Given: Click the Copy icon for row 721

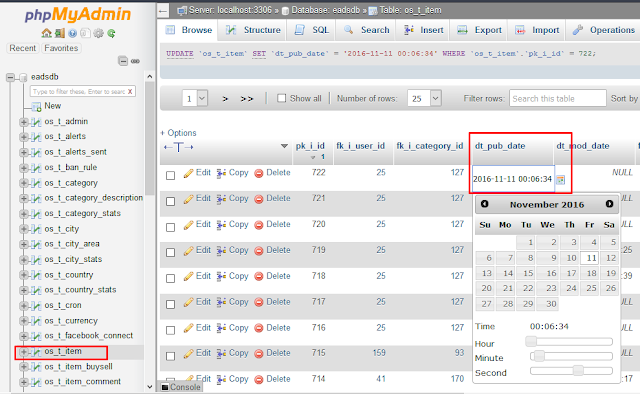Looking at the screenshot, I should pos(221,199).
